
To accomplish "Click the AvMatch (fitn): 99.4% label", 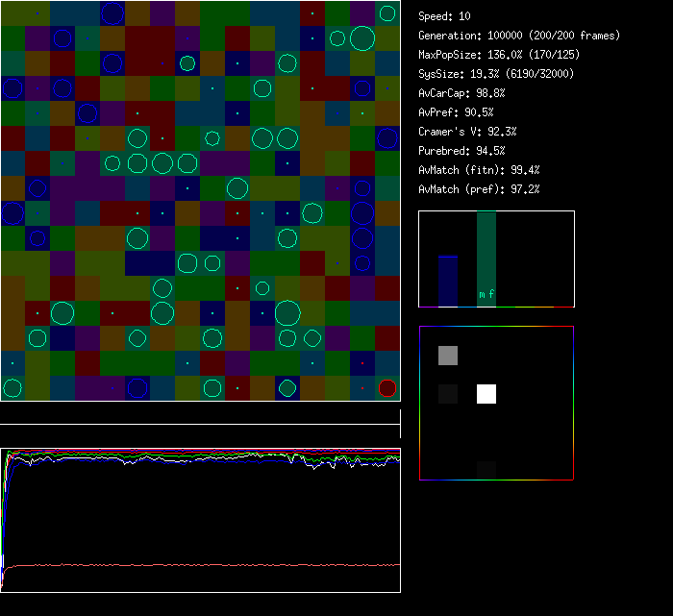I will click(479, 170).
